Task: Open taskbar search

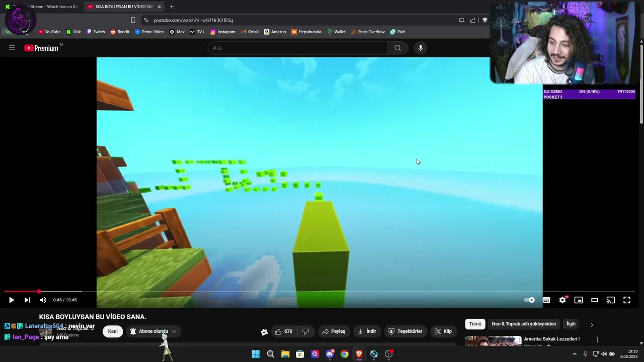Action: coord(270,354)
